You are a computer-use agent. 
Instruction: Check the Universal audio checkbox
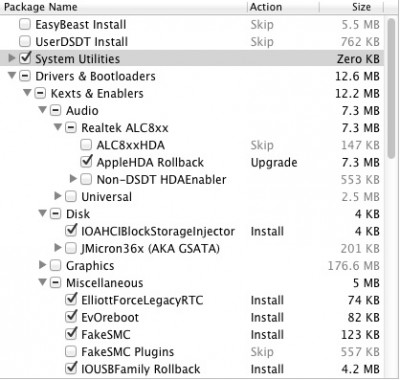coord(71,197)
